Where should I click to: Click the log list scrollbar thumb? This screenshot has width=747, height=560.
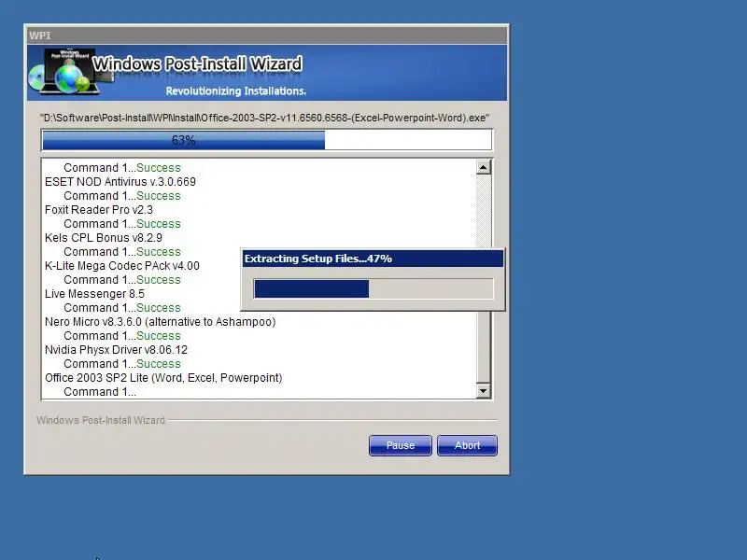tap(483, 346)
